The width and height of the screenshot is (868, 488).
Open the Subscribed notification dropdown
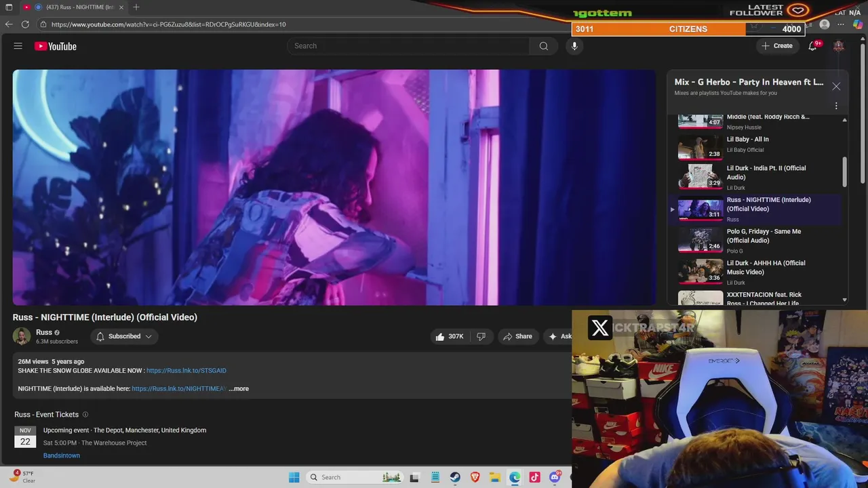(124, 336)
